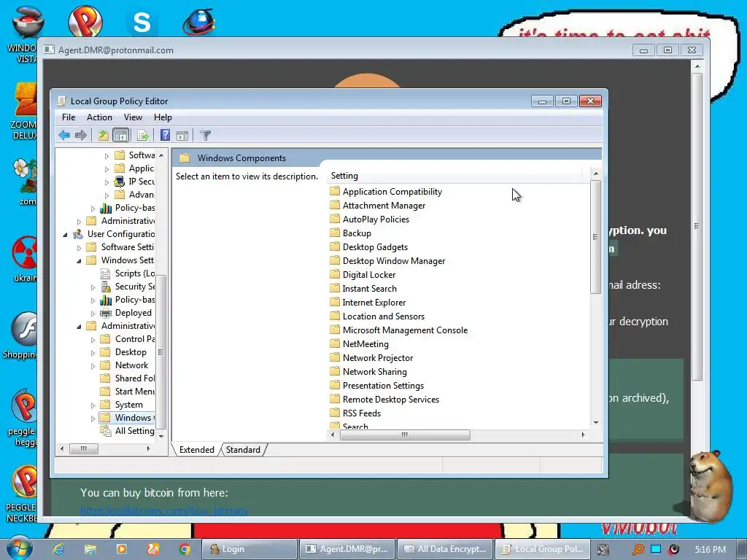This screenshot has width=747, height=560.
Task: Switch to the Login taskbar window
Action: [x=249, y=549]
